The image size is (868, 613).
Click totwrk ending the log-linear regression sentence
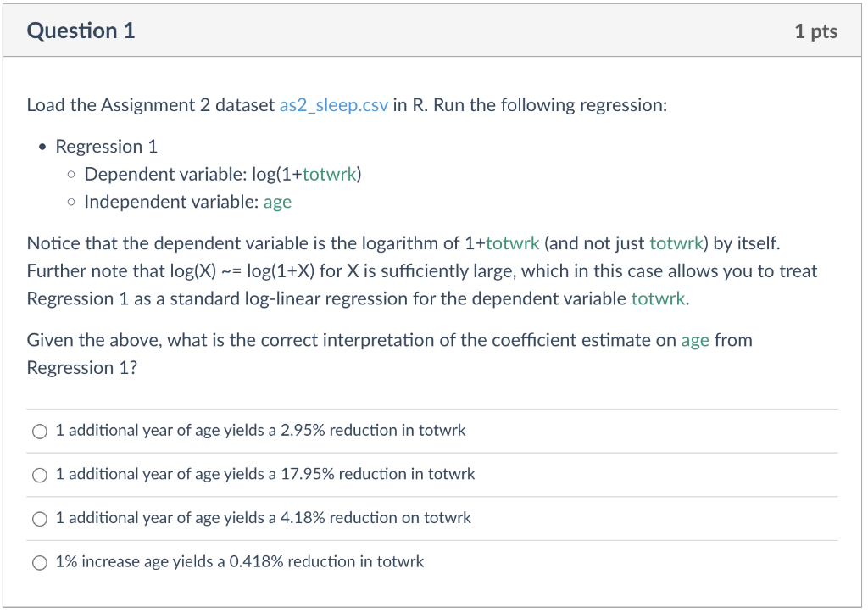(657, 298)
